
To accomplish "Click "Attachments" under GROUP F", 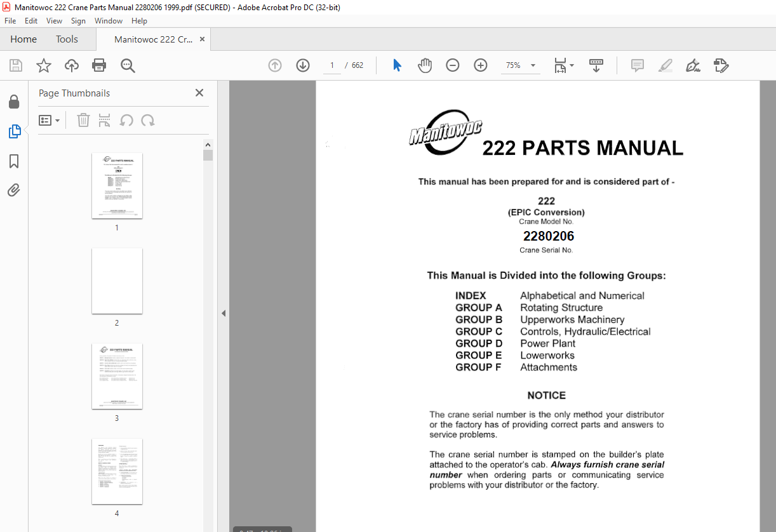I will pyautogui.click(x=549, y=367).
